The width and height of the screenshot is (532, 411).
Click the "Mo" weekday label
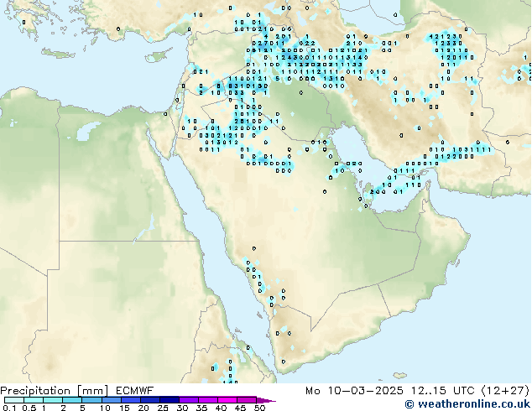tap(312, 391)
